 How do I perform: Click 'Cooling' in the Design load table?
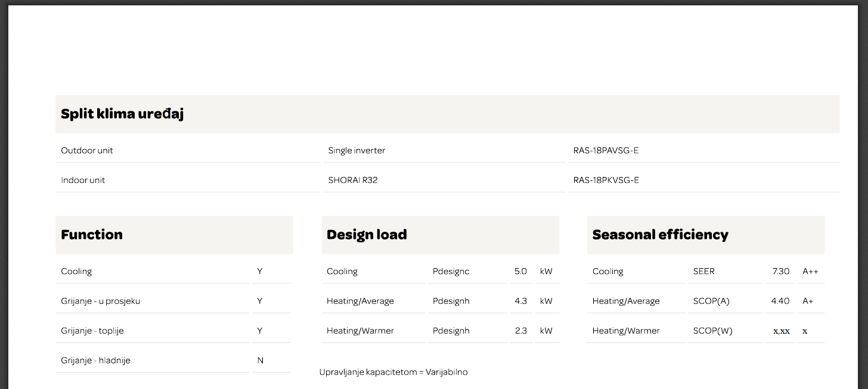click(342, 271)
